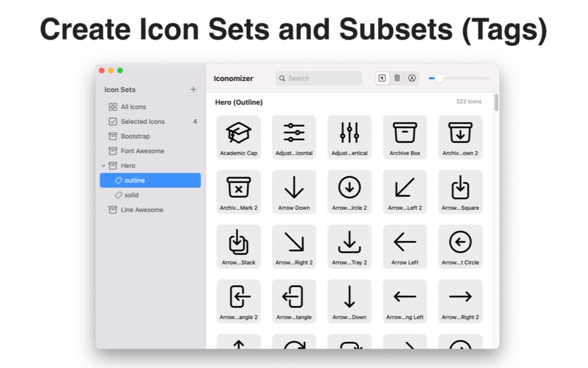The width and height of the screenshot is (588, 368).
Task: Collapse the Hero icon set
Action: (x=103, y=165)
